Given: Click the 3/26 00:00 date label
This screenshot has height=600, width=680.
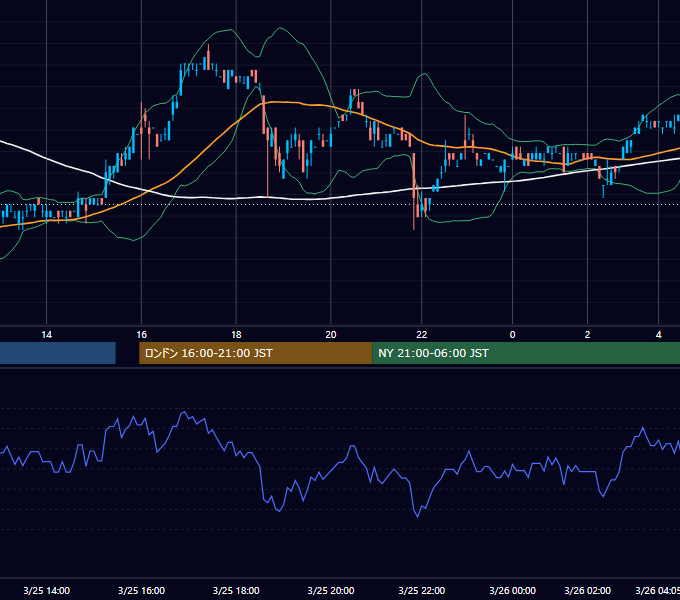Looking at the screenshot, I should tap(512, 590).
